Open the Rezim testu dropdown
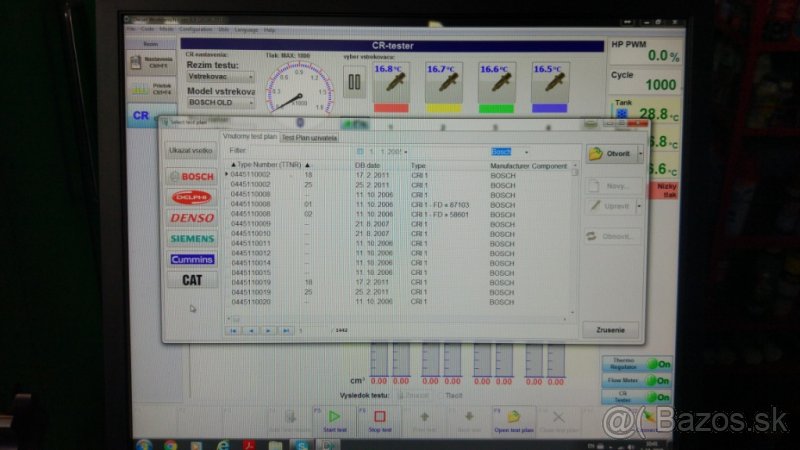This screenshot has height=450, width=800. 221,76
